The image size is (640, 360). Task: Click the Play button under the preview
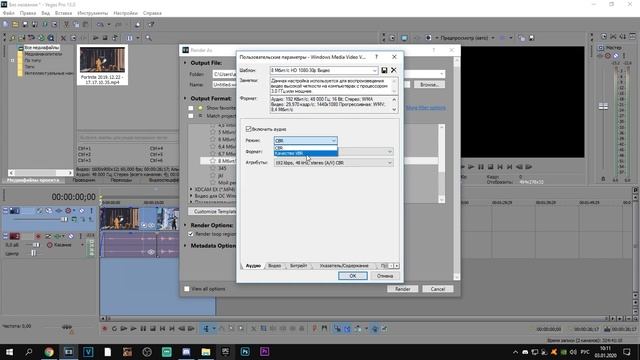(471, 167)
